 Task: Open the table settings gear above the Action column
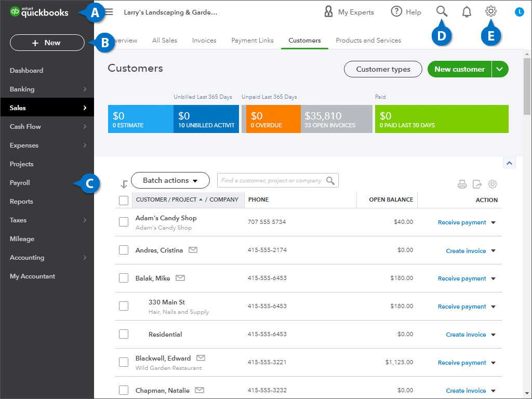pos(493,184)
